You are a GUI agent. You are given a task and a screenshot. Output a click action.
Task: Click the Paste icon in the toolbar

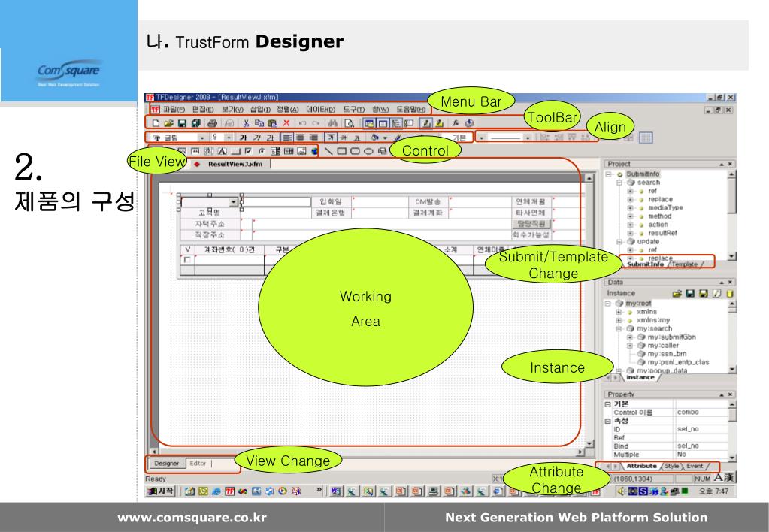coord(273,123)
